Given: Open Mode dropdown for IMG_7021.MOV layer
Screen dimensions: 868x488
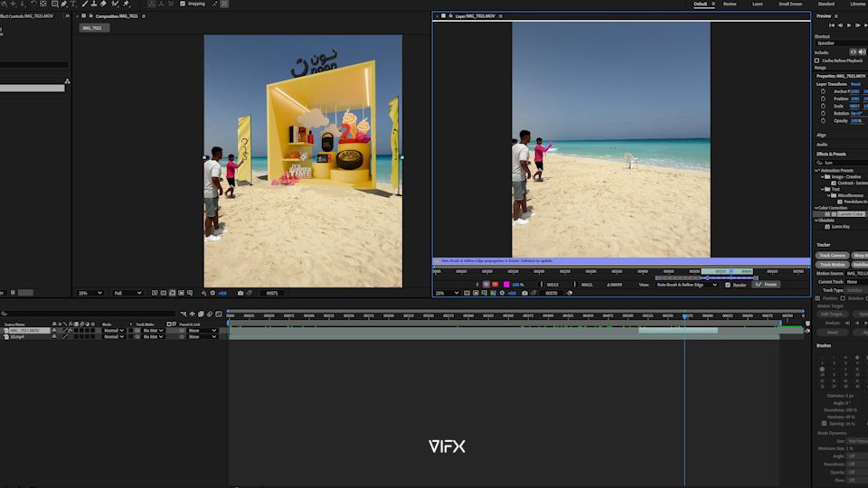Looking at the screenshot, I should (x=114, y=331).
